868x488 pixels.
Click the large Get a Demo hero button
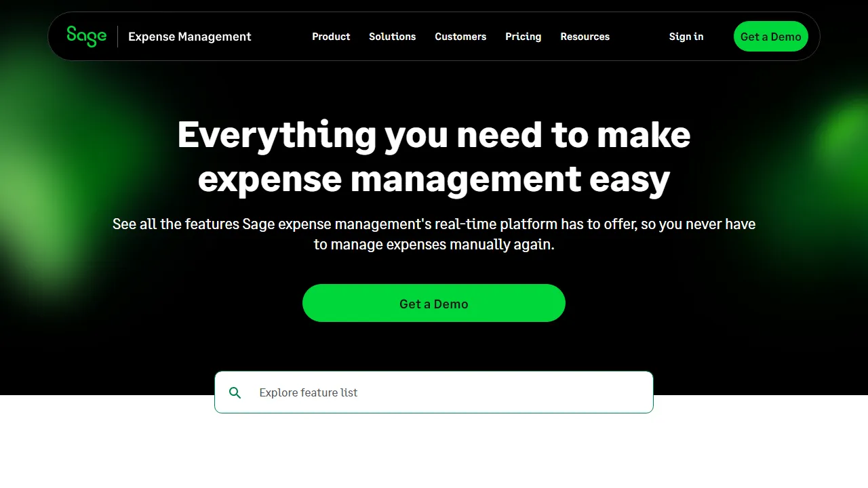point(434,303)
